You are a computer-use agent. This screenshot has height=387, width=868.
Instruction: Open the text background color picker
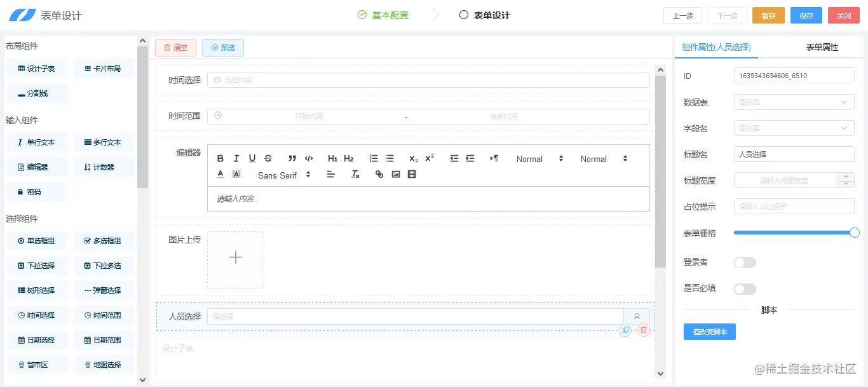236,174
